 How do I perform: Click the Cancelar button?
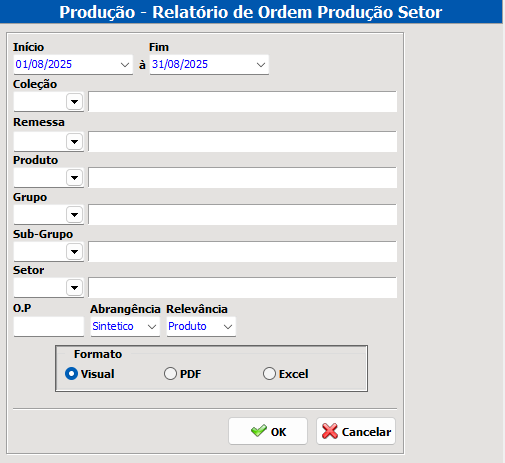[x=356, y=431]
